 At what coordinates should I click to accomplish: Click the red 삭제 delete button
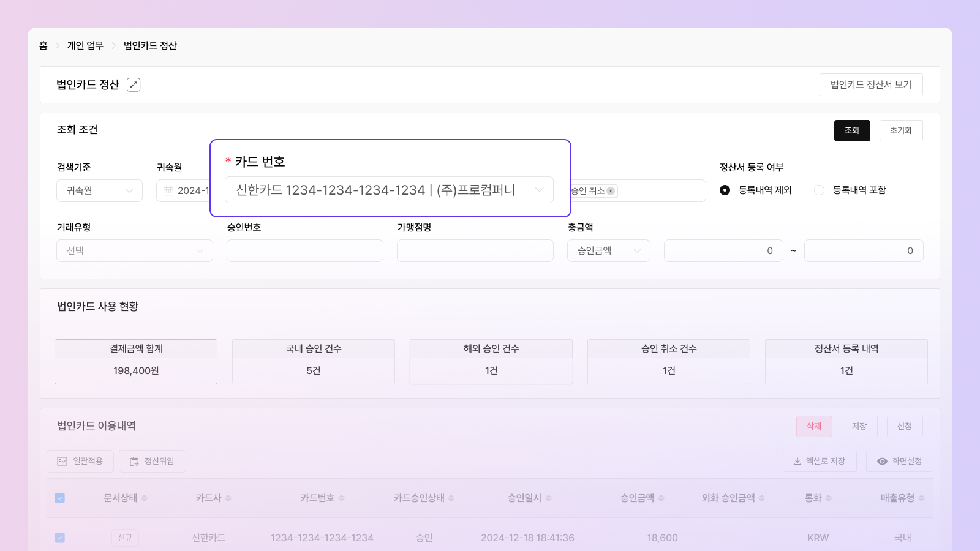click(814, 426)
